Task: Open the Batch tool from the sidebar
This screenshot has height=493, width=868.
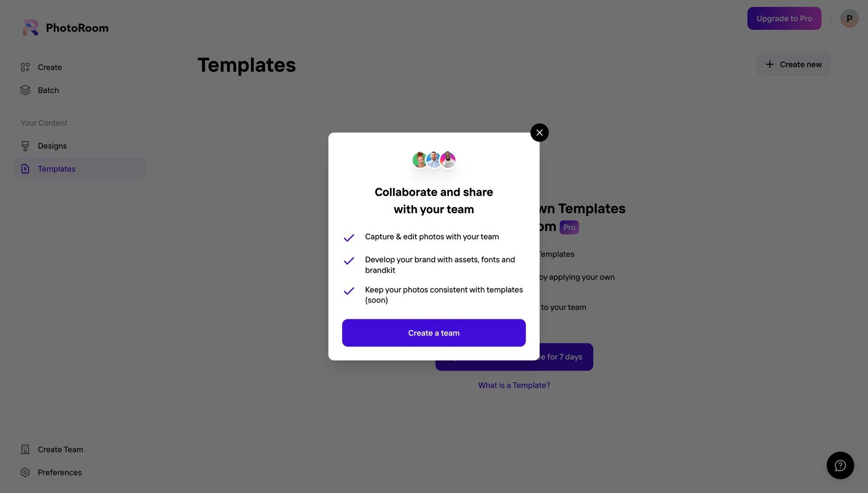Action: click(x=48, y=90)
